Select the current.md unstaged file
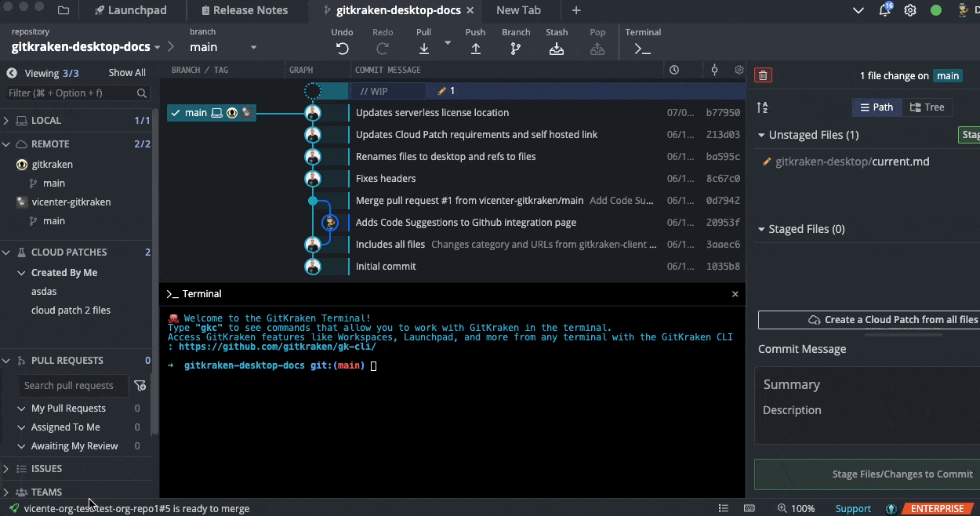This screenshot has height=516, width=980. click(x=852, y=162)
